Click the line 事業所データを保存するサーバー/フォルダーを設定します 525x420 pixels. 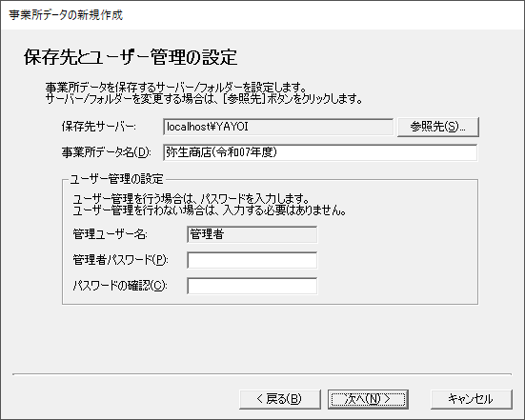(176, 88)
